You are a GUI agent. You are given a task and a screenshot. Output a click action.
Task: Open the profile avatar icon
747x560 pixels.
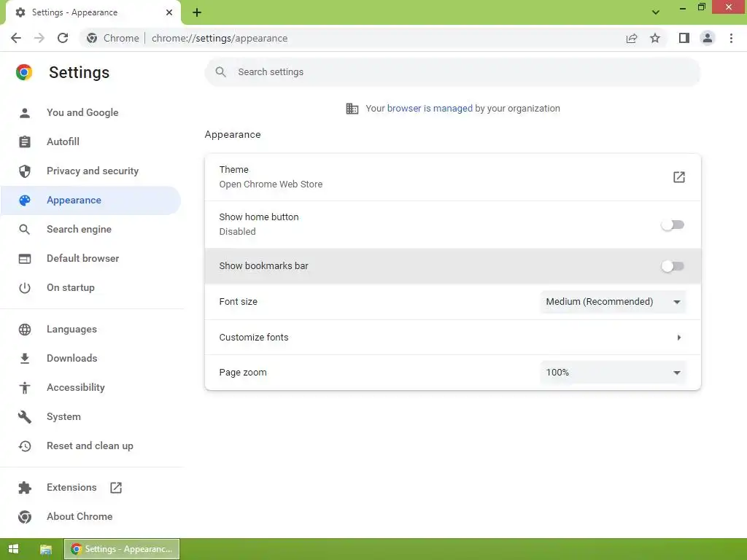708,38
